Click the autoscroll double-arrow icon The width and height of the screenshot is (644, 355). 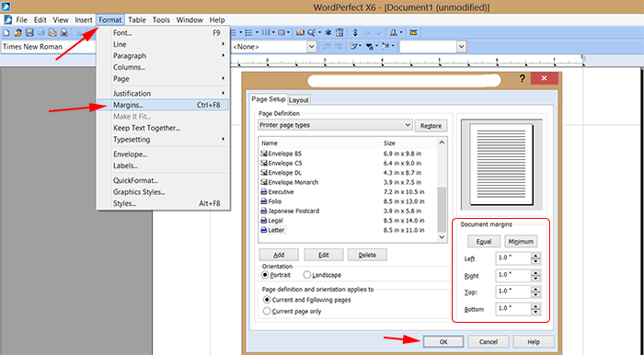pos(355,33)
